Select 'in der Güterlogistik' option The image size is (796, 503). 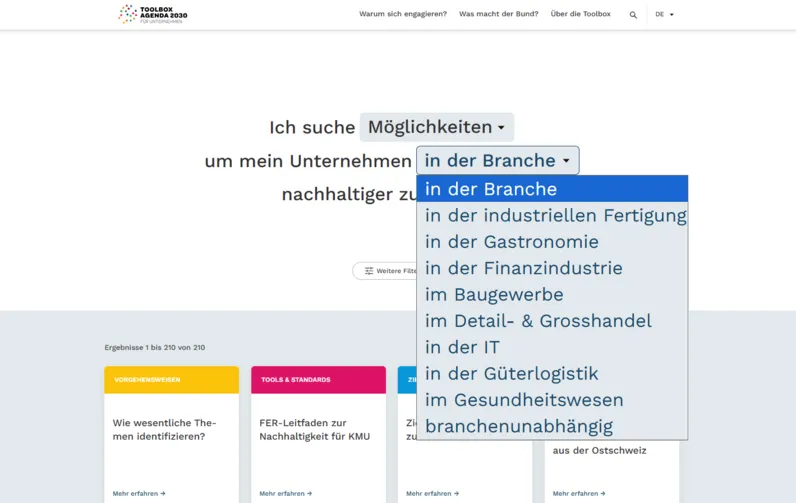(x=511, y=374)
